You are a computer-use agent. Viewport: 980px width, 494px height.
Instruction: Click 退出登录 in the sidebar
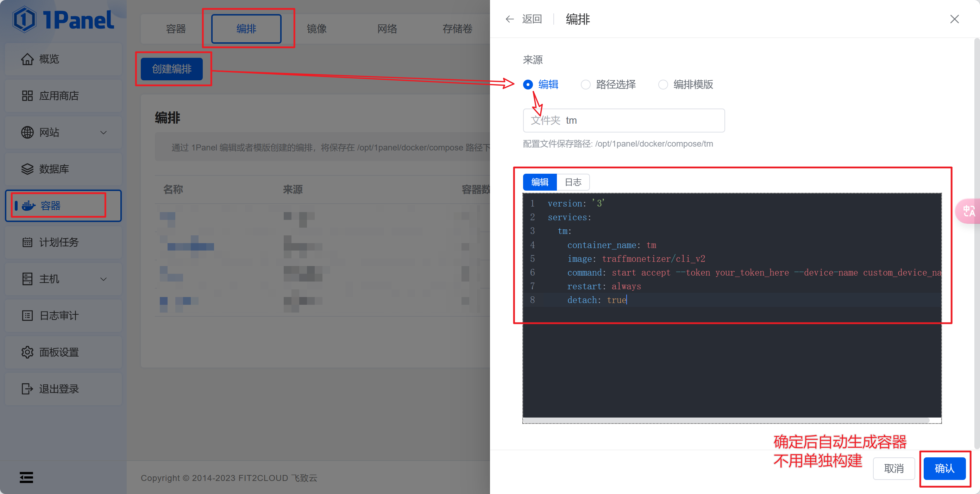click(63, 389)
